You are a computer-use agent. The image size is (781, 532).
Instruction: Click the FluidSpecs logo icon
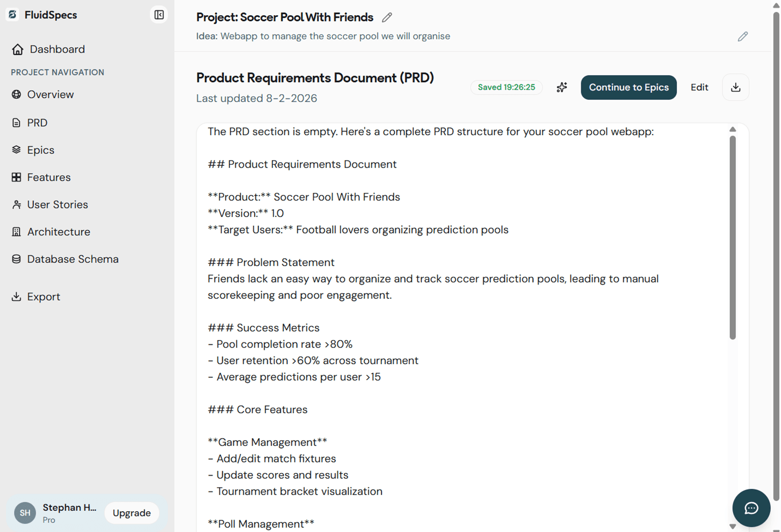13,15
